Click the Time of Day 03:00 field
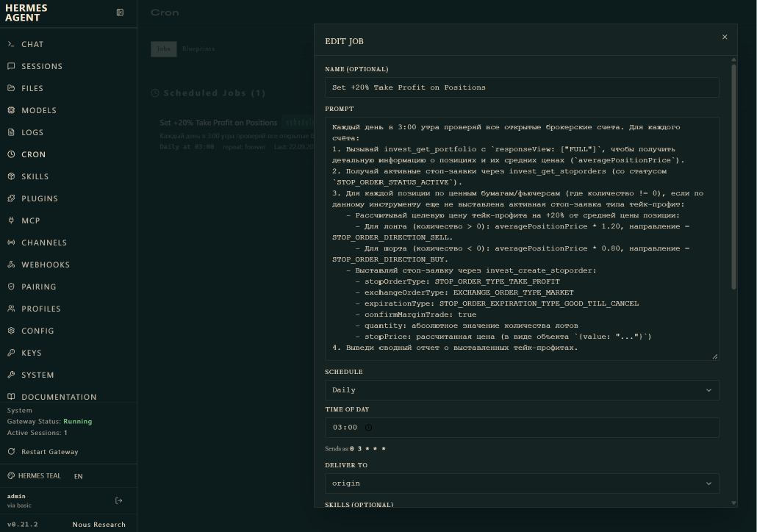 pyautogui.click(x=522, y=428)
